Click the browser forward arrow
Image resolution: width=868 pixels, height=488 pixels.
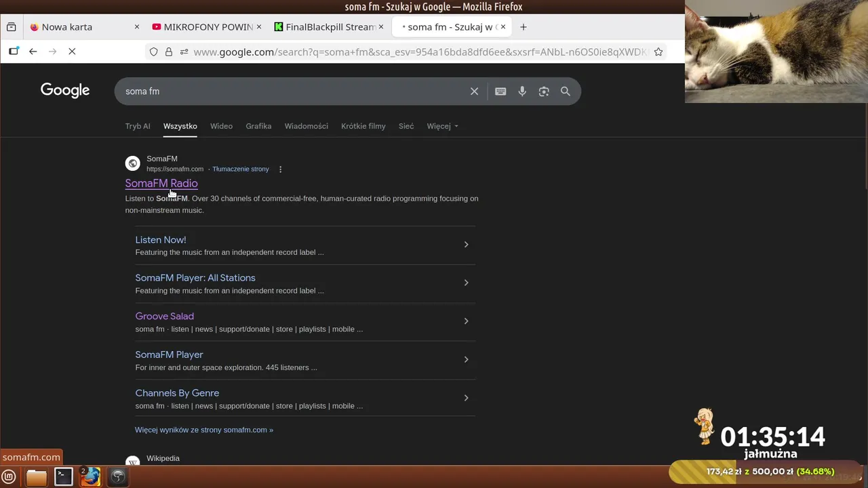52,52
